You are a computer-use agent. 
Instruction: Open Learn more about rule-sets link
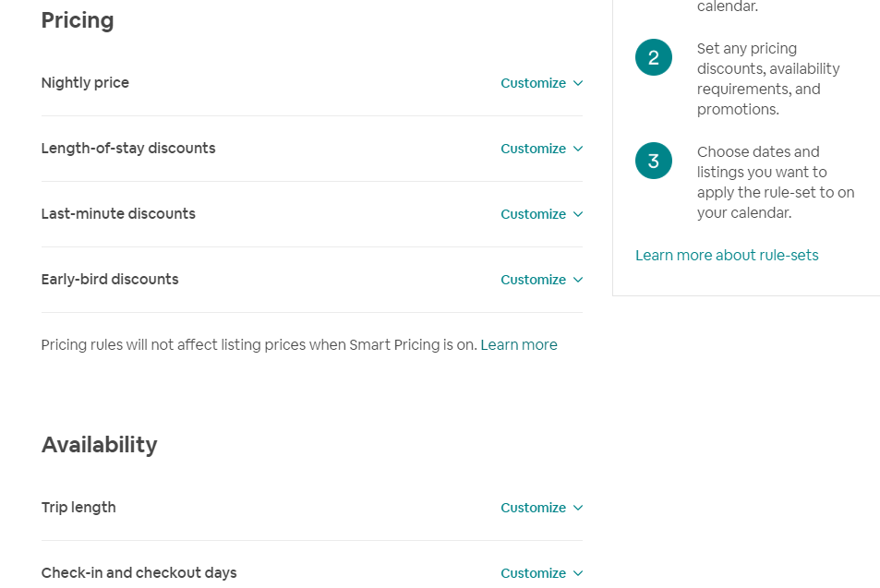[727, 256]
